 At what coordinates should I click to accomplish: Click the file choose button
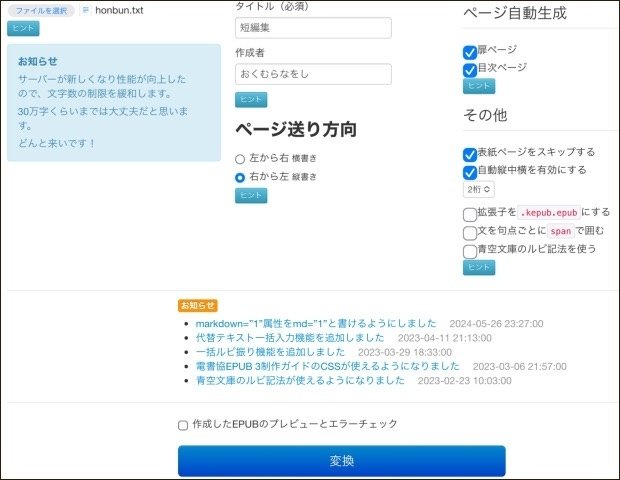[x=41, y=11]
